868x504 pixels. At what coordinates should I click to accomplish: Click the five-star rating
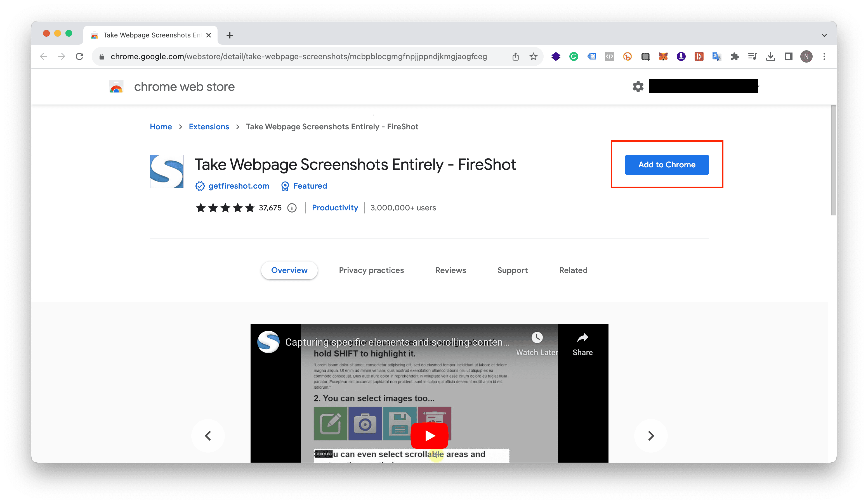point(225,208)
